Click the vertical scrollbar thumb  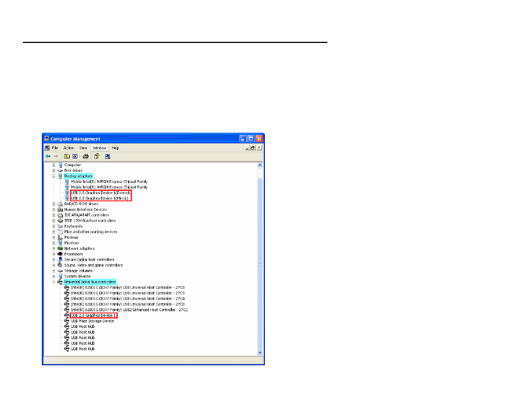pos(260,264)
